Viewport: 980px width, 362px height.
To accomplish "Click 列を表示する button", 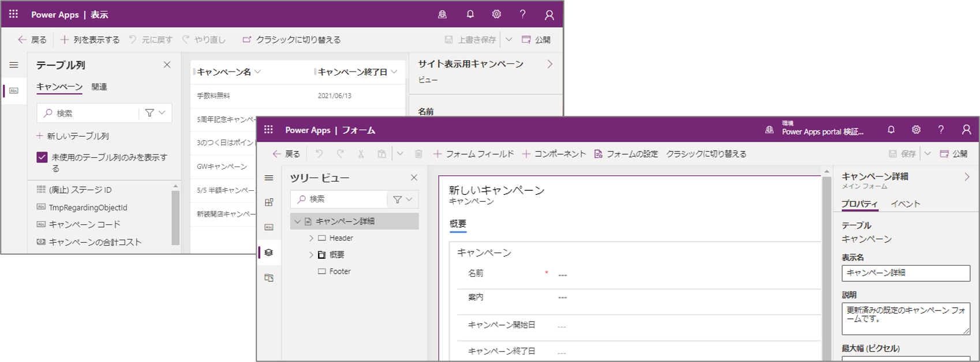I will [90, 40].
